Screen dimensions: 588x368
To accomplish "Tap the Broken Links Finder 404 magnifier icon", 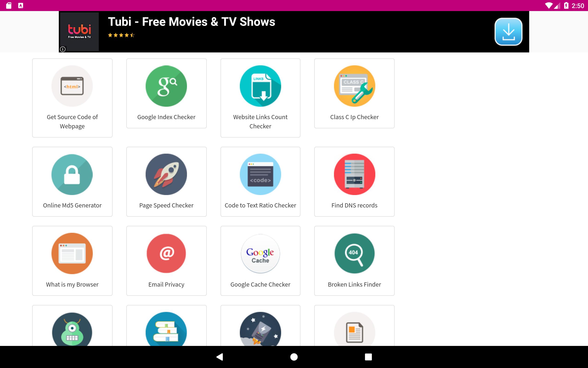I will click(x=354, y=253).
